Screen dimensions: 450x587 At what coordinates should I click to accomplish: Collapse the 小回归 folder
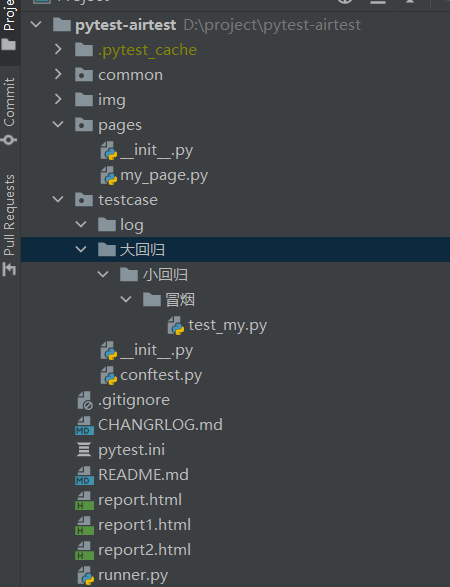point(103,274)
